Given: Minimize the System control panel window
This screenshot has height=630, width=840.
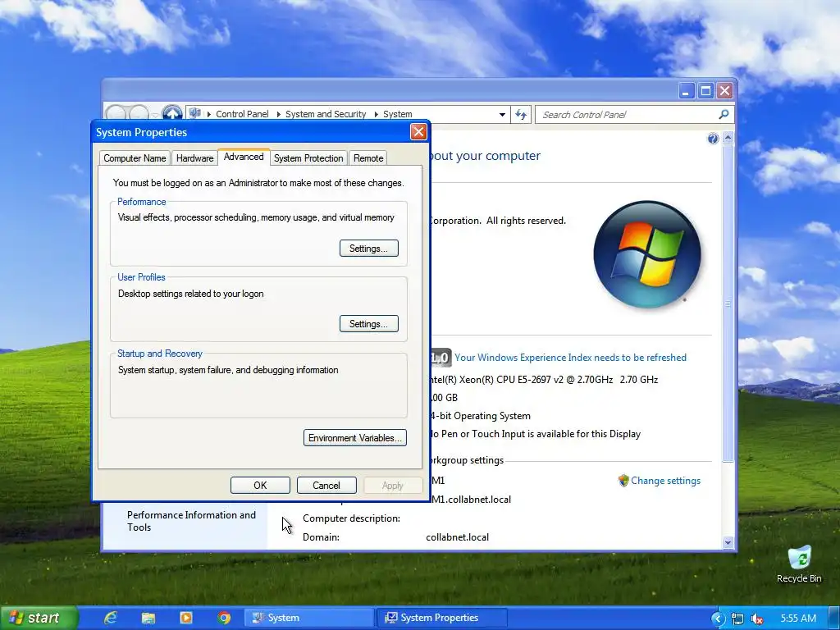Looking at the screenshot, I should click(687, 90).
